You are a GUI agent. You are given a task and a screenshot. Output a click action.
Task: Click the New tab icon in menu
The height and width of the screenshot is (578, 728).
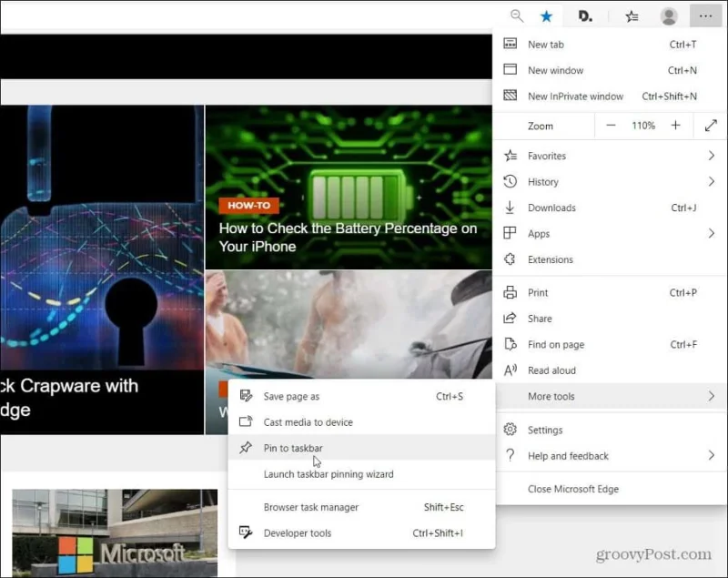(x=511, y=44)
